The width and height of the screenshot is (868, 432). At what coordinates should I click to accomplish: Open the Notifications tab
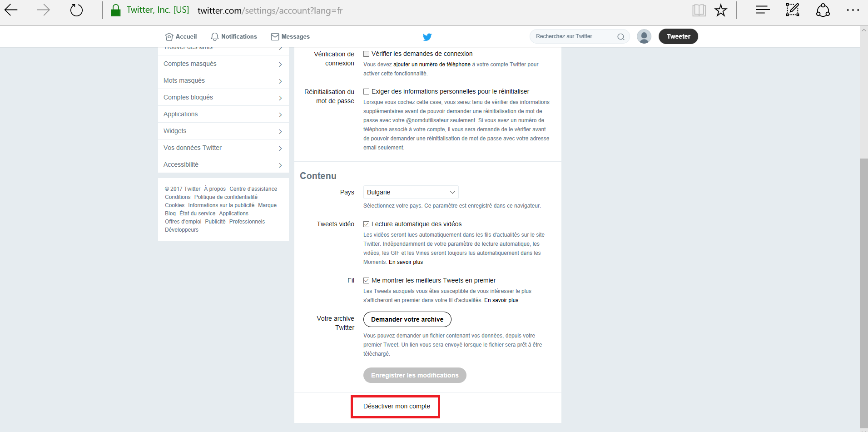pyautogui.click(x=234, y=37)
